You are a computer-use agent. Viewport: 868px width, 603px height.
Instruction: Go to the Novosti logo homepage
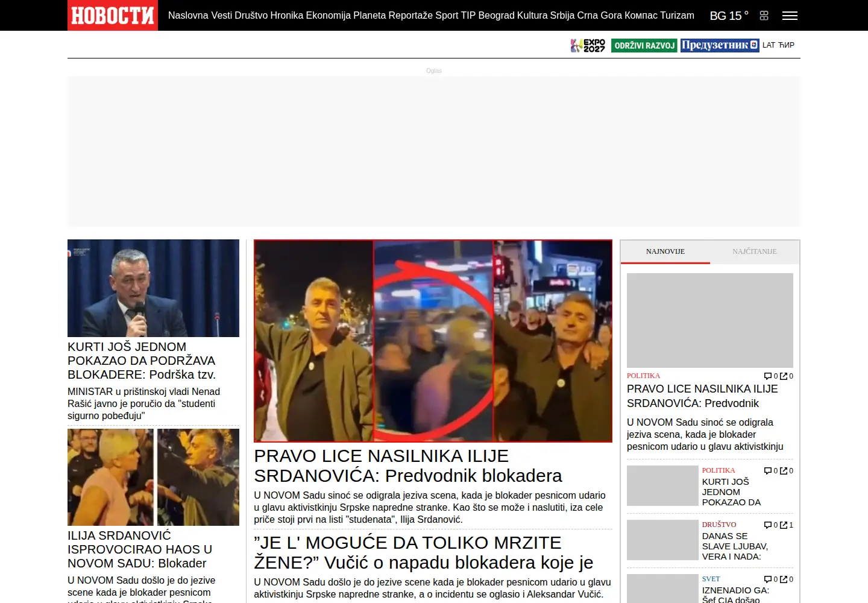[113, 15]
